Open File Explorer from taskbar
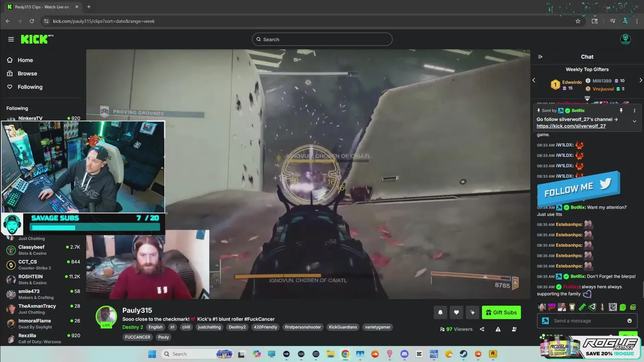 pos(331,354)
